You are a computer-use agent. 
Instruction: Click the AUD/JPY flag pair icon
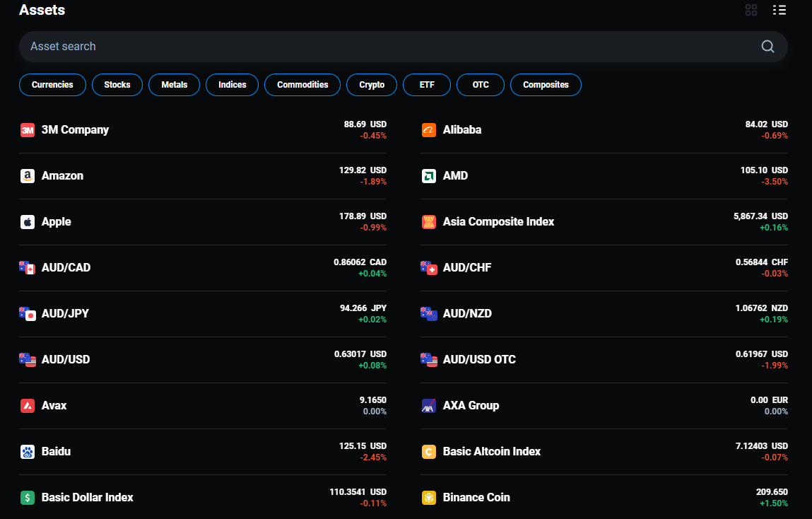click(x=28, y=314)
